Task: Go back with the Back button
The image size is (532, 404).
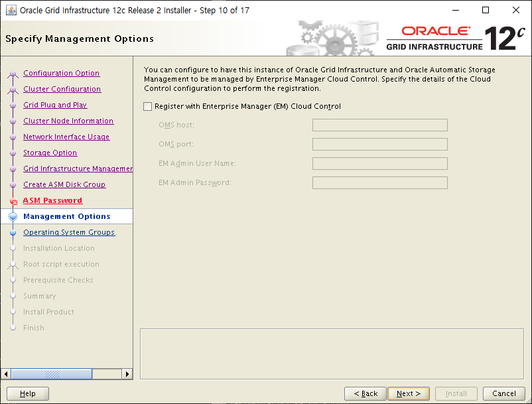Action: (366, 393)
